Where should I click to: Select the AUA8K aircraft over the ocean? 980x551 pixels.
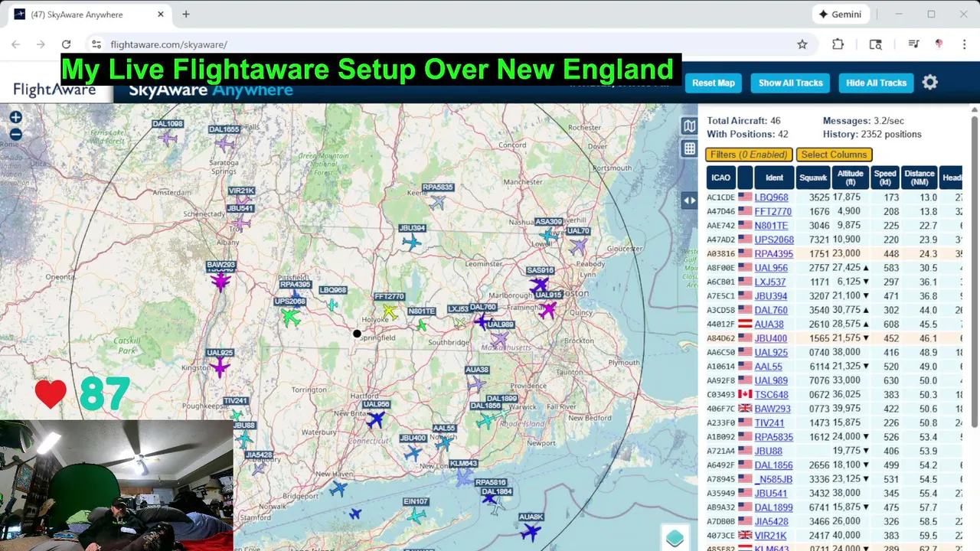click(531, 532)
